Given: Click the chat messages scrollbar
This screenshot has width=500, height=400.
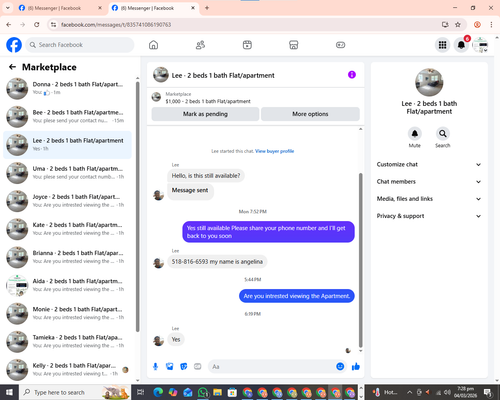Looking at the screenshot, I should [x=360, y=260].
